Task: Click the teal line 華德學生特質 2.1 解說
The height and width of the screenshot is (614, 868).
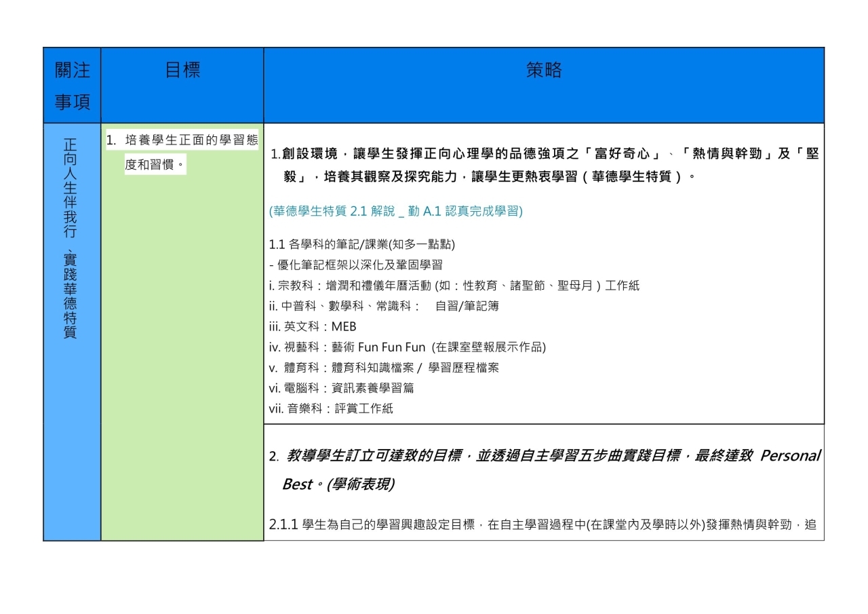Action: click(396, 211)
